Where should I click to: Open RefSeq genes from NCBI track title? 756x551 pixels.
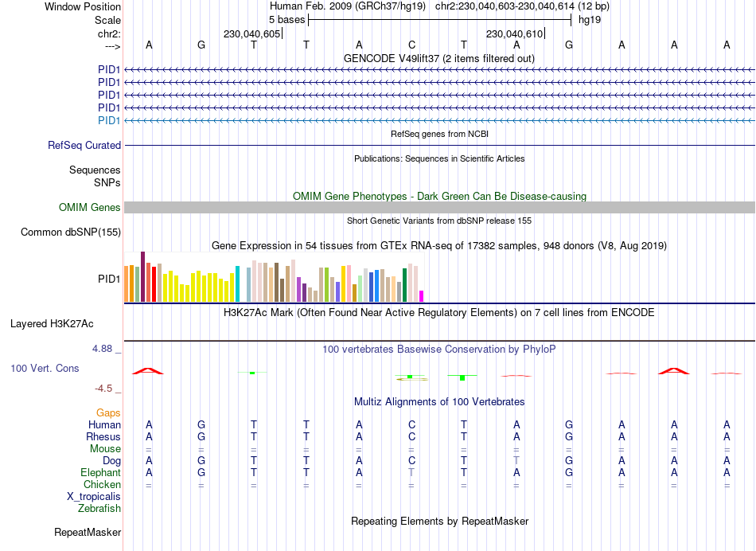[439, 134]
